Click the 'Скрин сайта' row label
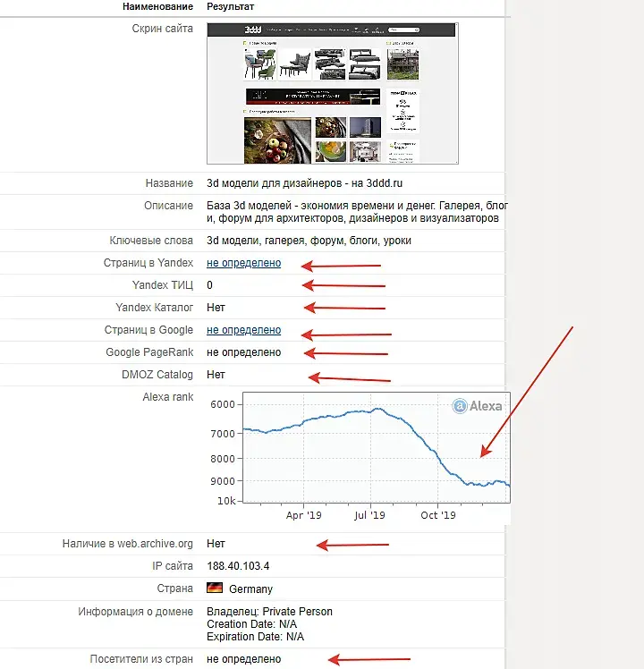Image resolution: width=644 pixels, height=669 pixels. point(162,28)
